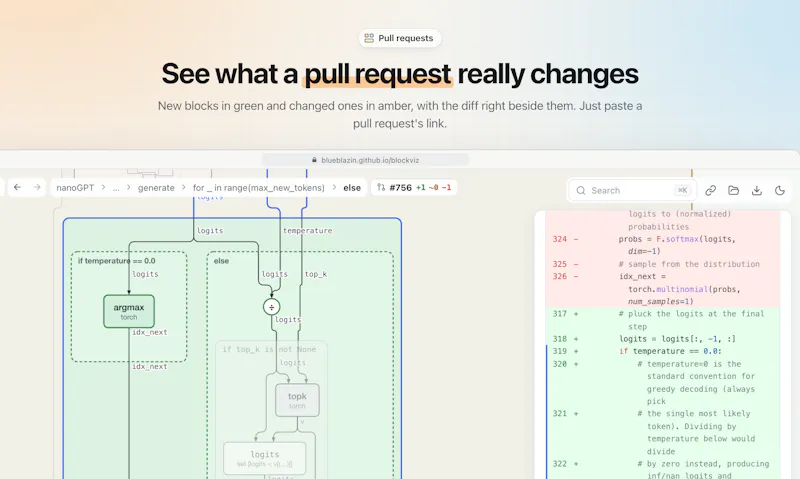Image resolution: width=800 pixels, height=479 pixels.
Task: Click the 'logits = logits[:, -1, :]' line
Action: (678, 339)
